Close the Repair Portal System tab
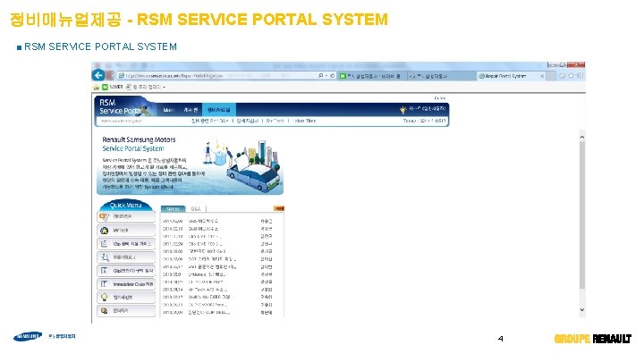The width and height of the screenshot is (644, 362). point(542,76)
